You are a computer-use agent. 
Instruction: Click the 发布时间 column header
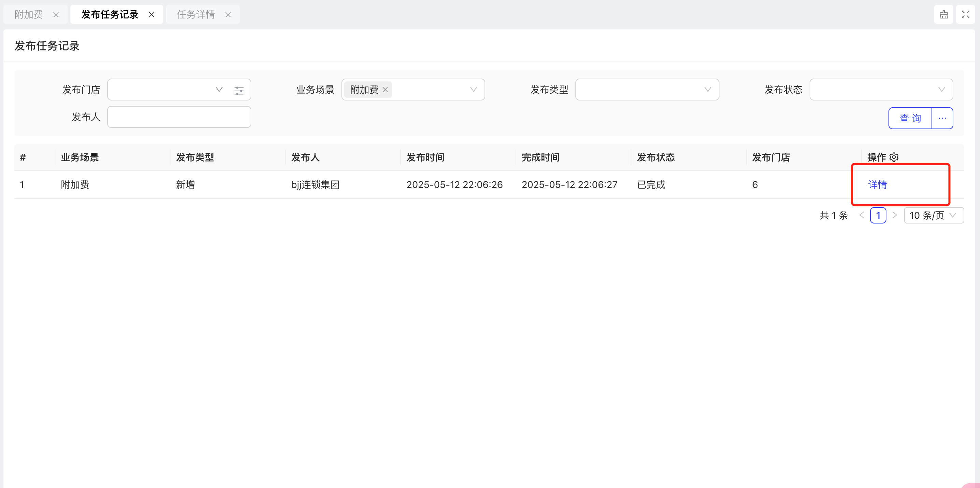425,157
